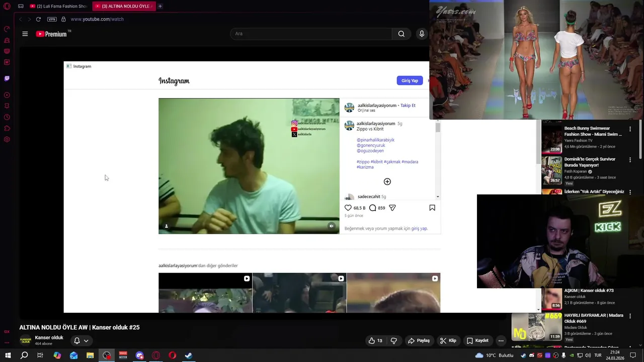
Task: Click Takip Et next to aalkislarlayasiyorum
Action: (x=408, y=106)
